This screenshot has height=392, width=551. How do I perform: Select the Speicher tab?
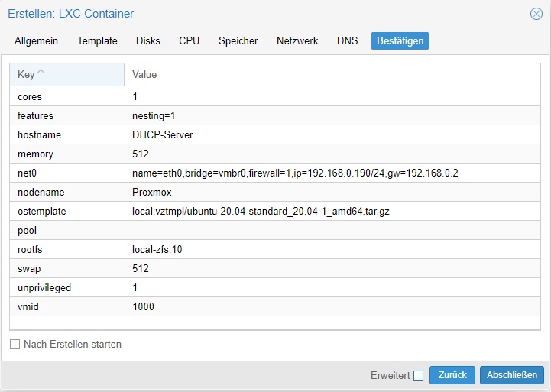click(x=238, y=40)
